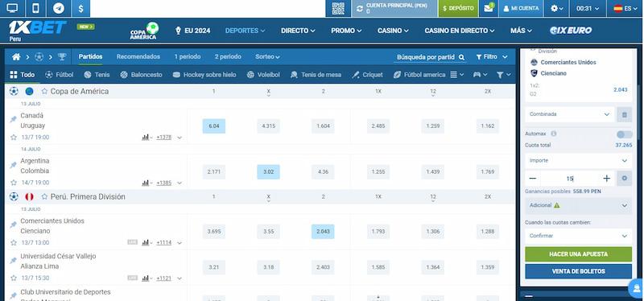This screenshot has width=644, height=301.
Task: Favorite the Comerciantes Unidos vs Cienciano star
Action: [14, 243]
